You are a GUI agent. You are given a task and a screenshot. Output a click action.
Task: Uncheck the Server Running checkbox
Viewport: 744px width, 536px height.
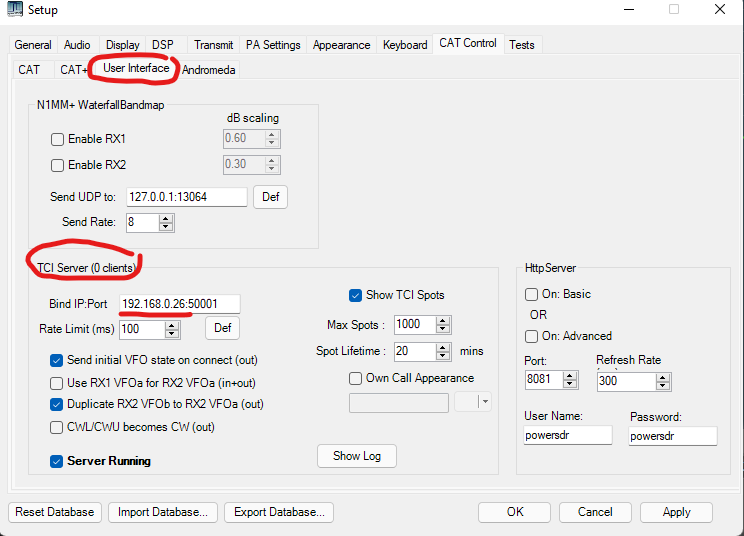(57, 461)
